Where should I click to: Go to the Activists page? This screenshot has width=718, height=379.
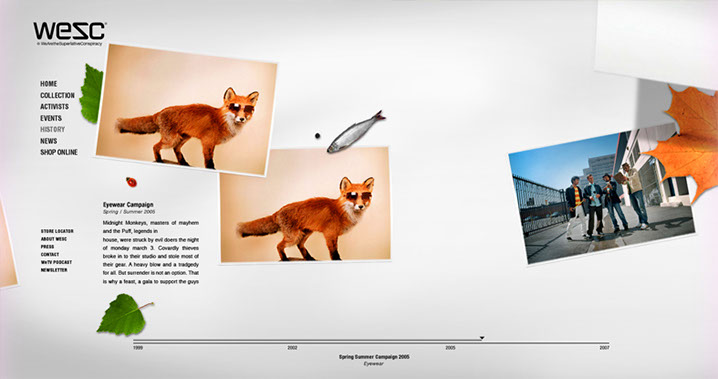(54, 107)
